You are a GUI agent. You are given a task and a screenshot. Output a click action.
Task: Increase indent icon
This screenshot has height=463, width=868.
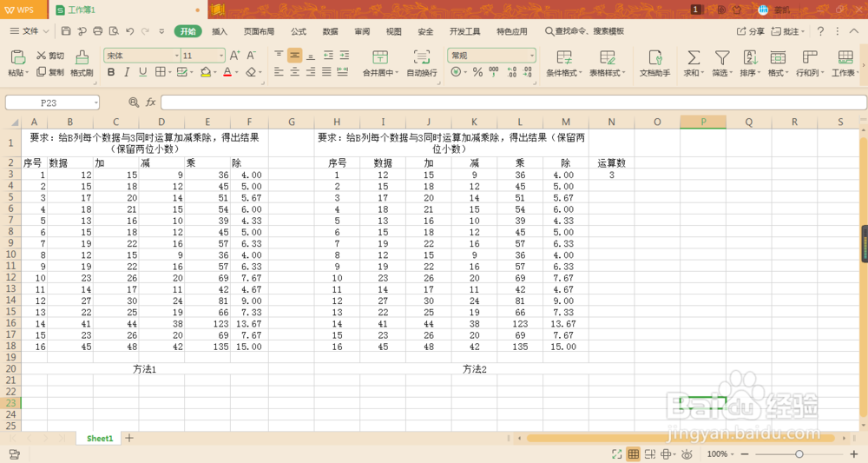click(x=345, y=56)
